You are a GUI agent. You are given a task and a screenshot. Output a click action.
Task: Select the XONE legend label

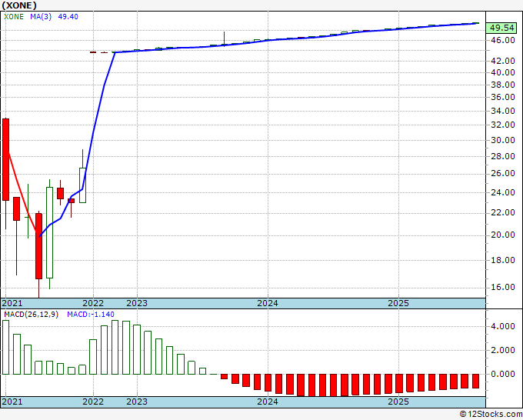point(14,17)
